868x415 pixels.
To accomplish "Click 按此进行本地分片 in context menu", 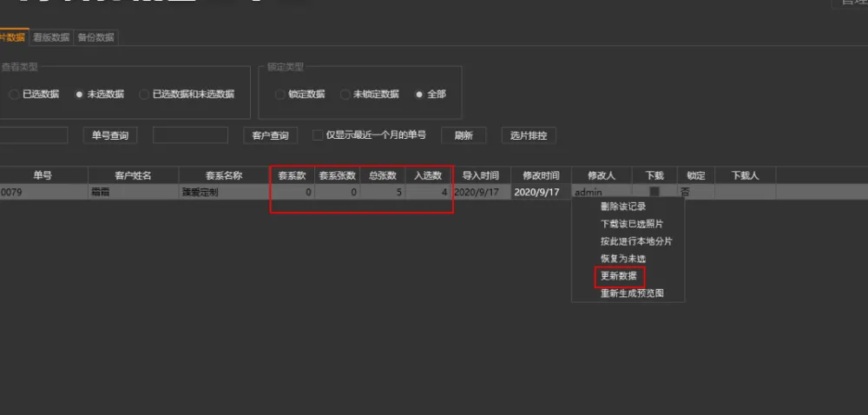I will [635, 241].
